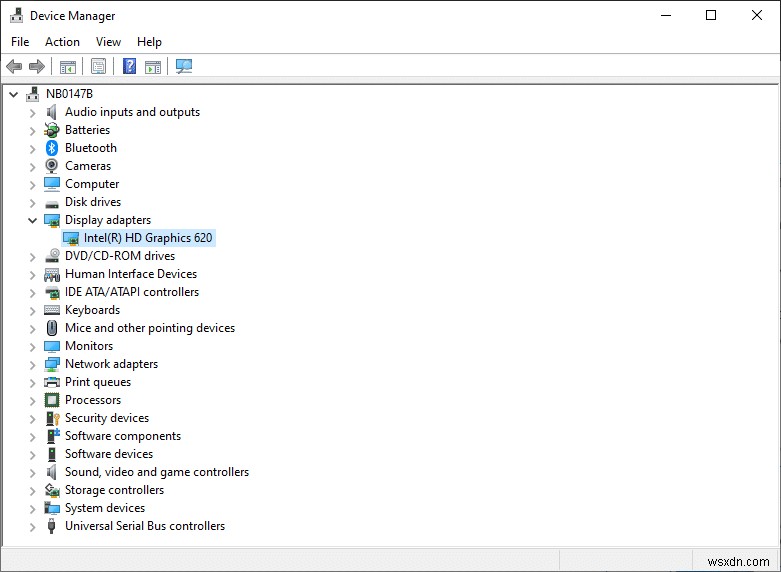
Task: Open the Properties toolbar icon
Action: click(99, 66)
